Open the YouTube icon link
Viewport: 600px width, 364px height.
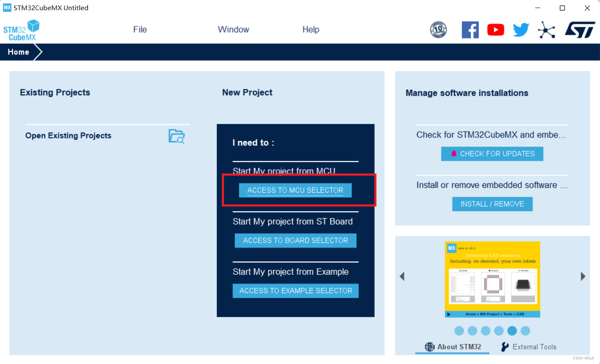coord(495,30)
